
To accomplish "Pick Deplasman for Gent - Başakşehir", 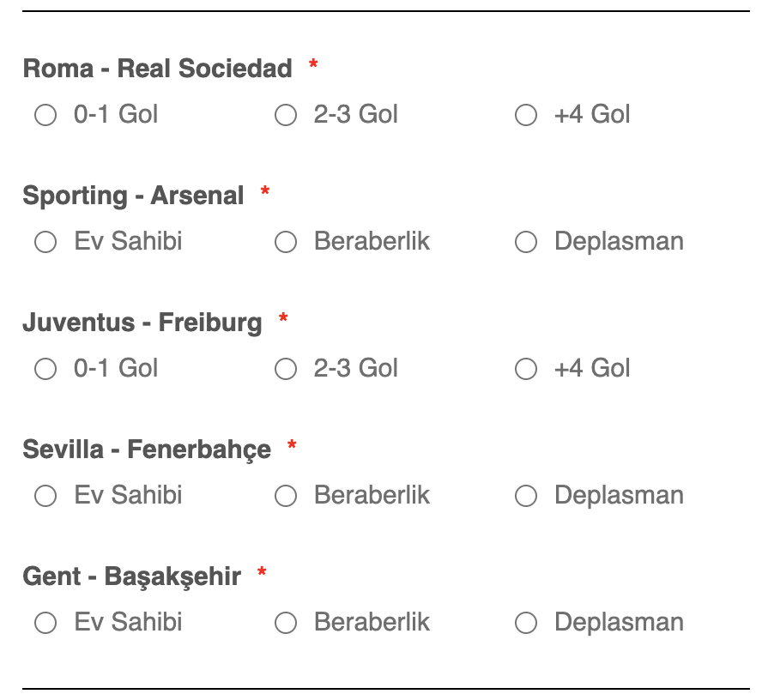I will coord(526,623).
